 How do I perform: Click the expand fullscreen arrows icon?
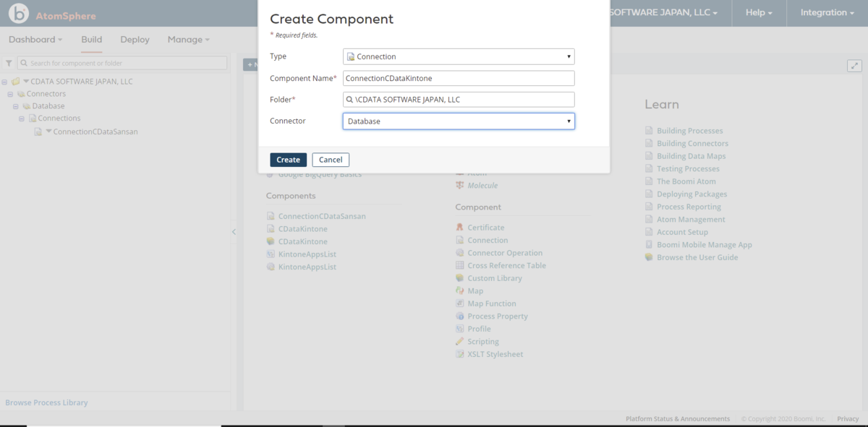854,66
